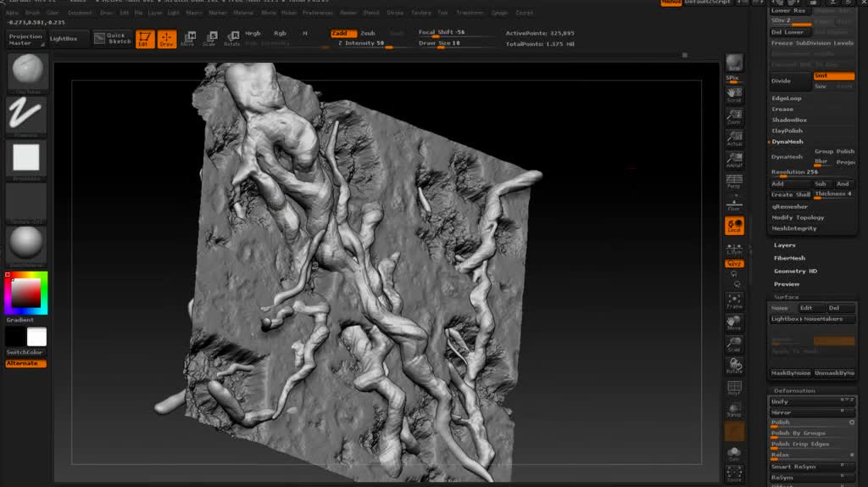This screenshot has height=487, width=868.
Task: Open the current brush thumbnail
Action: [26, 71]
